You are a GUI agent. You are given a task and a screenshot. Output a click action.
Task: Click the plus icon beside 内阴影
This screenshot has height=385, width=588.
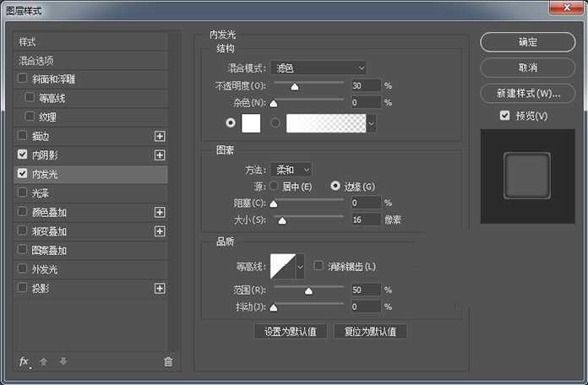tap(159, 155)
